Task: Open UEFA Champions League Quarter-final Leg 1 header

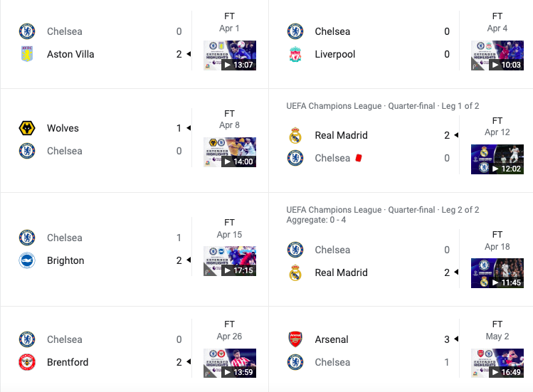Action: pos(382,106)
